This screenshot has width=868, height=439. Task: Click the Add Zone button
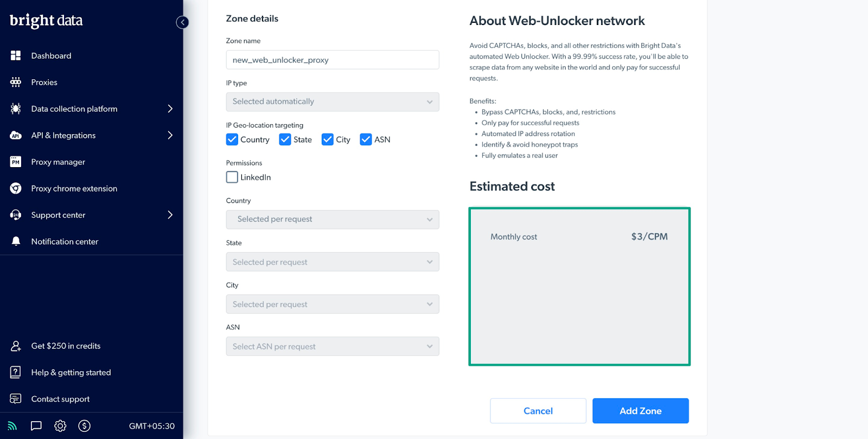(640, 411)
